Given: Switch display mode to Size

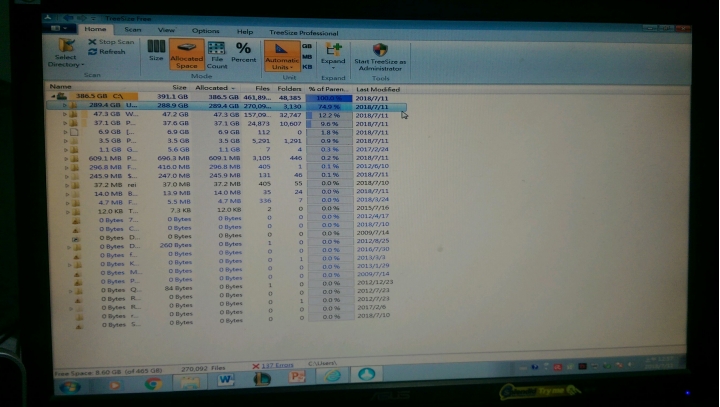Looking at the screenshot, I should click(x=156, y=51).
